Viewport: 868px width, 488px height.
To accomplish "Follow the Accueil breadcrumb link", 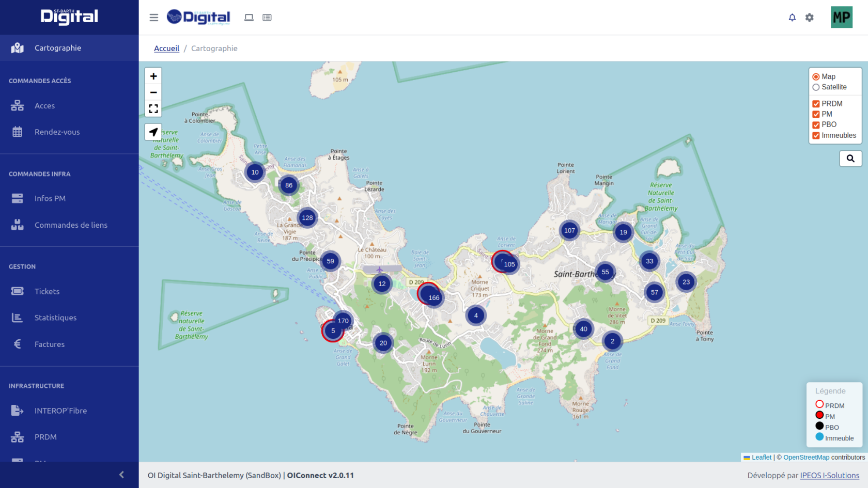I will 166,49.
